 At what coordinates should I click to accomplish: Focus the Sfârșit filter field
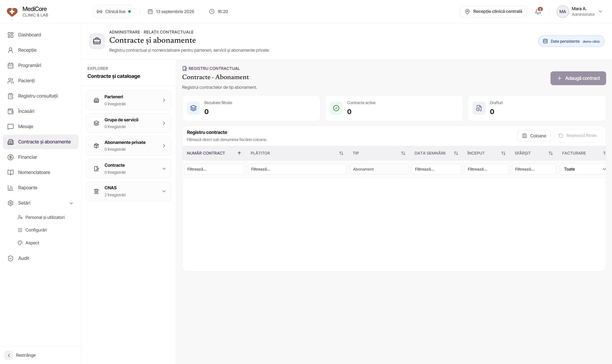click(x=534, y=169)
